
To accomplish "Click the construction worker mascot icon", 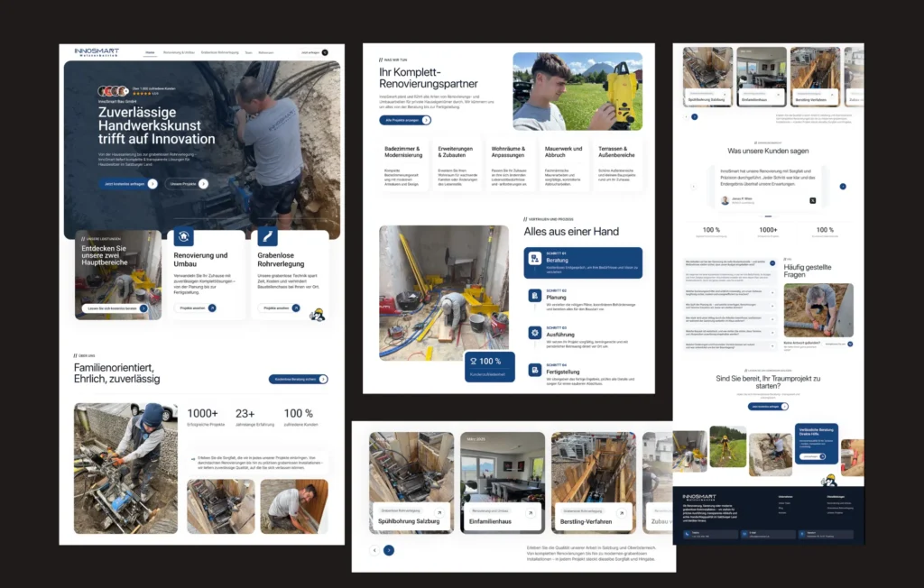I will 316,314.
